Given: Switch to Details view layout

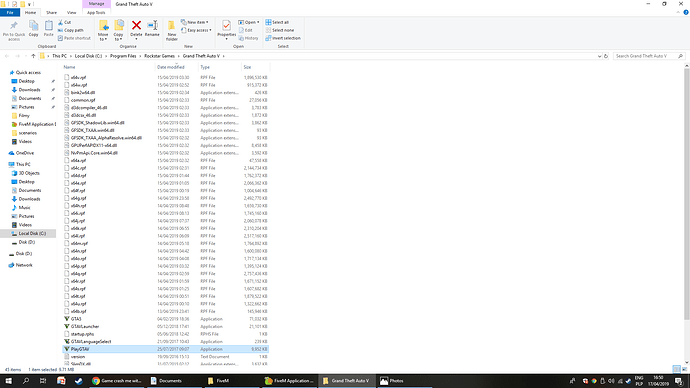Looking at the screenshot, I should click(x=676, y=369).
